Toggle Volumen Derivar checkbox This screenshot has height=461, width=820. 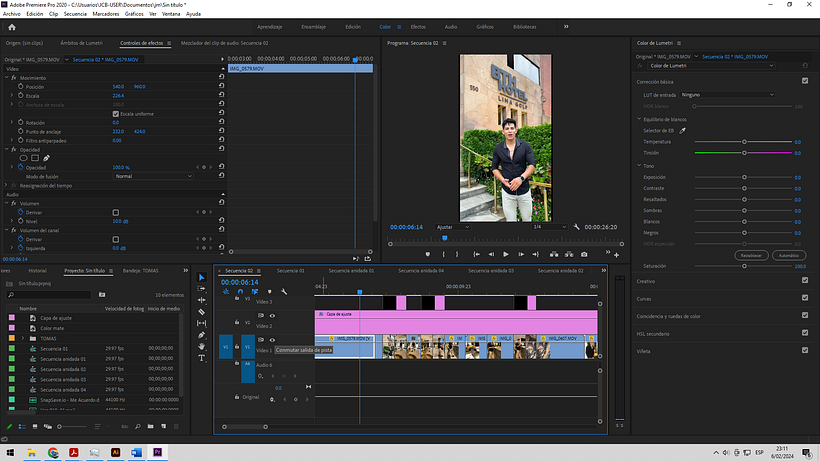click(116, 213)
